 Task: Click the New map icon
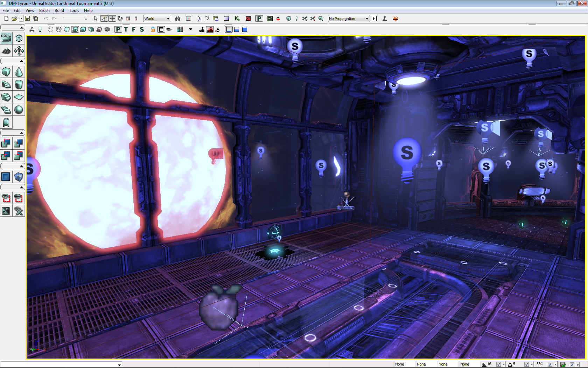pos(6,19)
